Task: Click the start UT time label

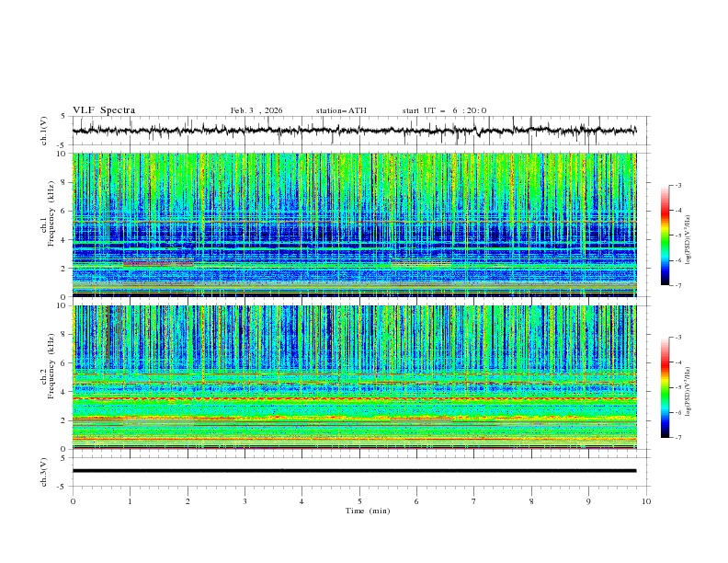Action: click(x=444, y=110)
